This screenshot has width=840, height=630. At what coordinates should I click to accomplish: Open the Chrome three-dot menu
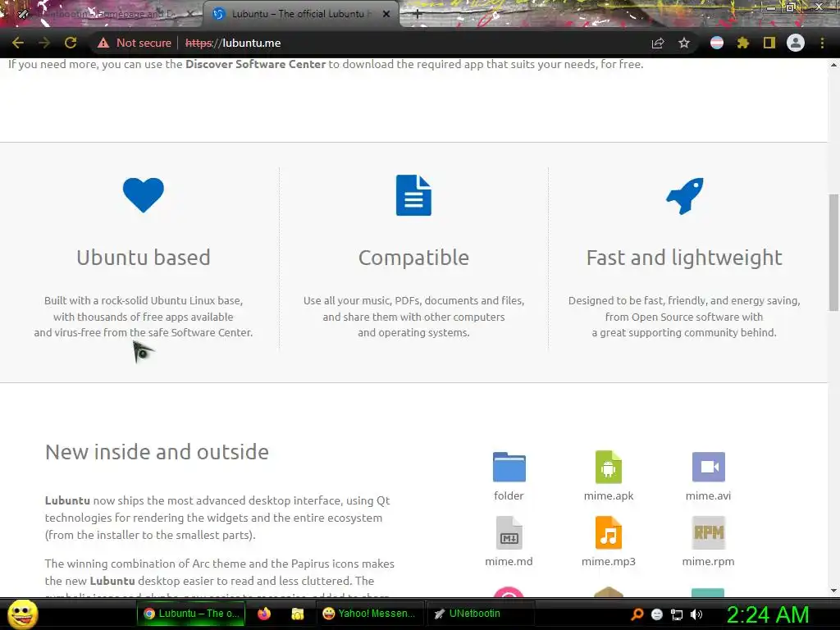[822, 43]
